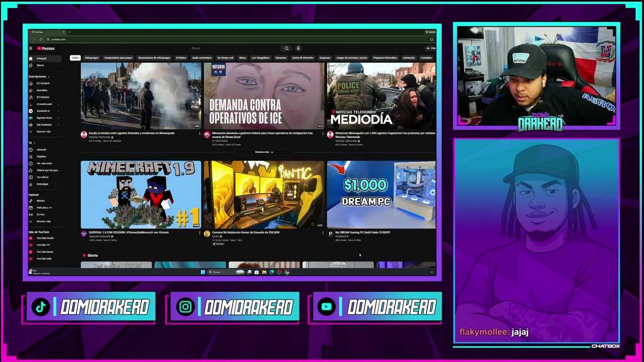This screenshot has width=644, height=362.
Task: Select Computadoras para juegos chip
Action: pos(118,58)
